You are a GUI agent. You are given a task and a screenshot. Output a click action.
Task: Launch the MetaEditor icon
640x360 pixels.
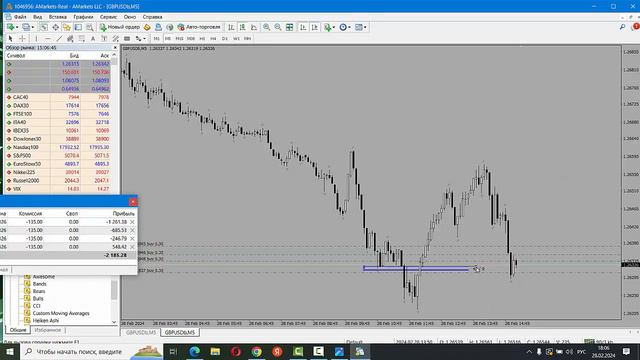pyautogui.click(x=147, y=27)
